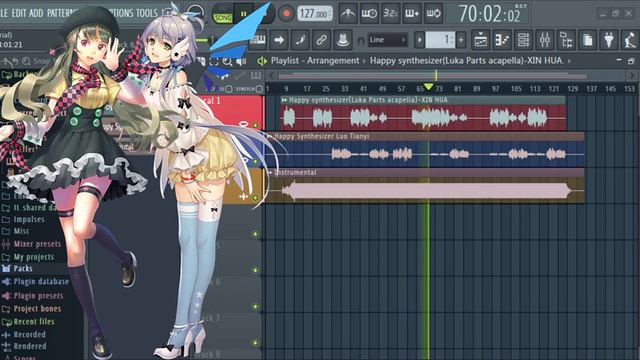The height and width of the screenshot is (360, 640).
Task: Mute the red Luka vocal track
Action: click(255, 125)
